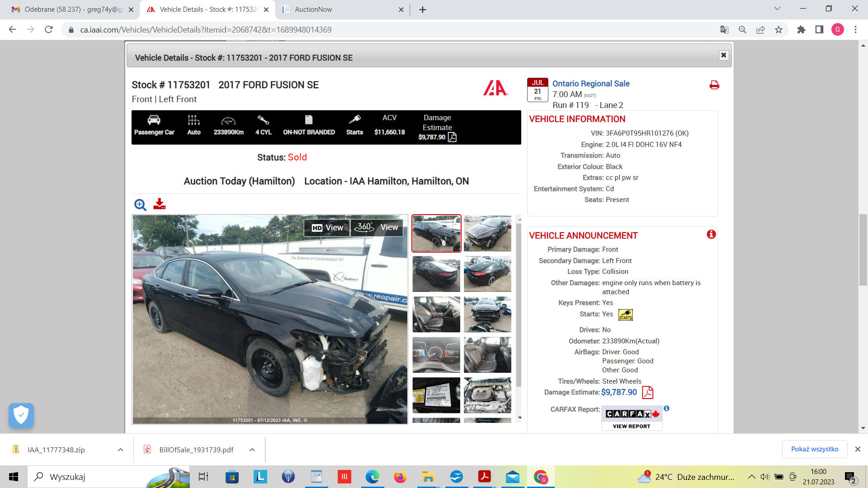Viewport: 868px width, 488px height.
Task: Bookmark this page with the star icon
Action: pyautogui.click(x=778, y=30)
